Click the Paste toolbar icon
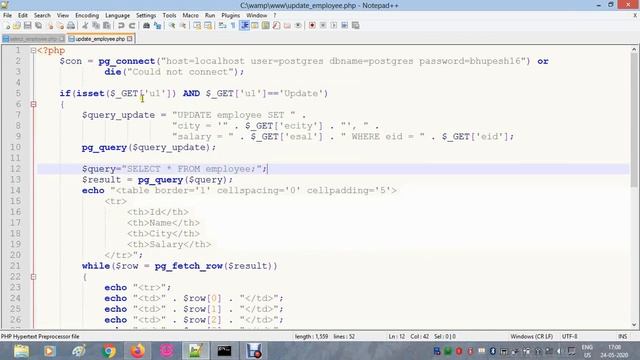The height and width of the screenshot is (360, 640). (x=107, y=26)
